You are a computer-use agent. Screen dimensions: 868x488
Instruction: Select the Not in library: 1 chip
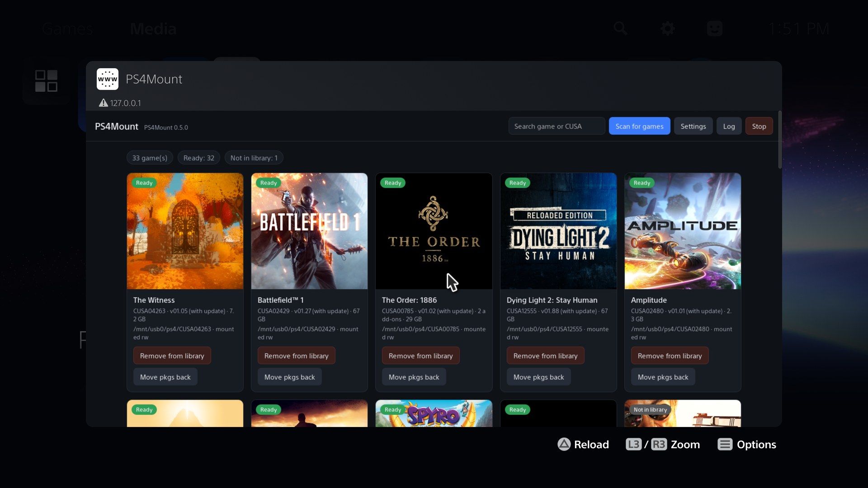(x=254, y=158)
